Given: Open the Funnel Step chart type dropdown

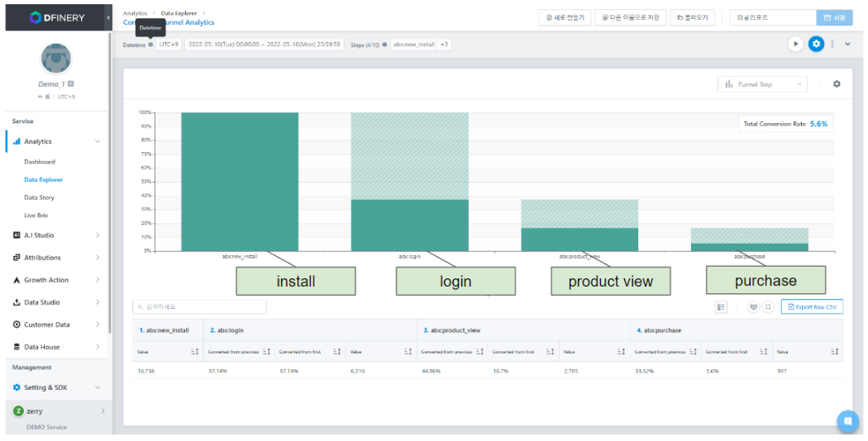Looking at the screenshot, I should 762,84.
